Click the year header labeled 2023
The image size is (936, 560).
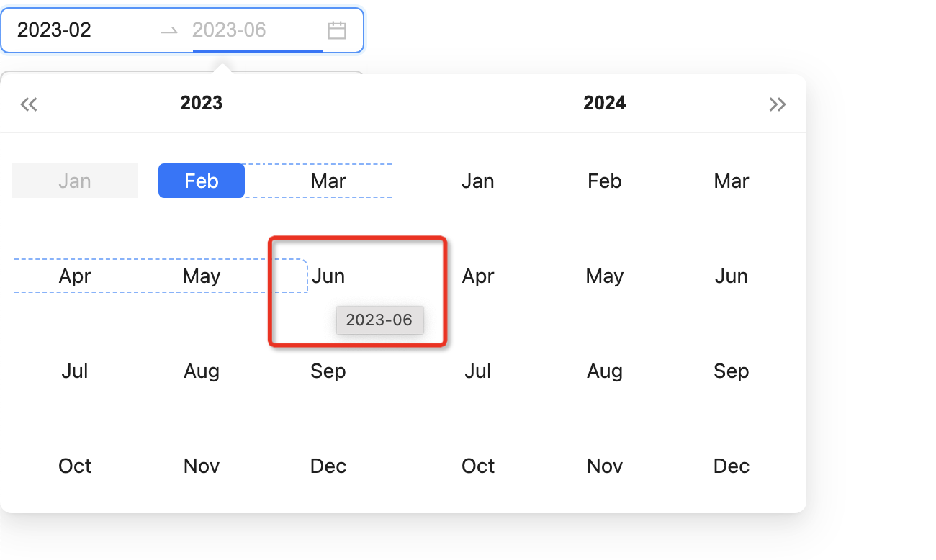(201, 103)
